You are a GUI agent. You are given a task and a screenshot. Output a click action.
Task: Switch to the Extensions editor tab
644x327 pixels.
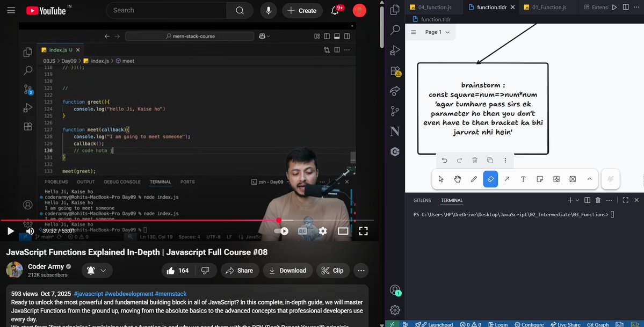596,8
